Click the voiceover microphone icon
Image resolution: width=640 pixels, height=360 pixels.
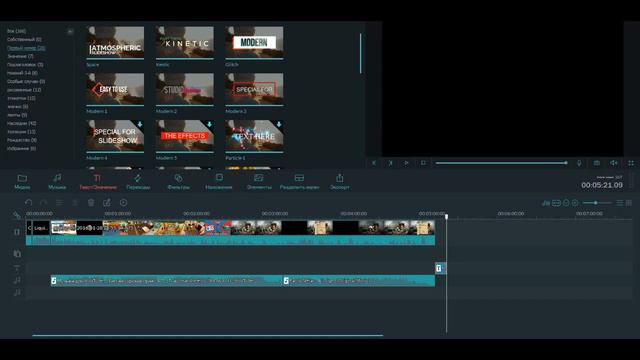pyautogui.click(x=579, y=163)
